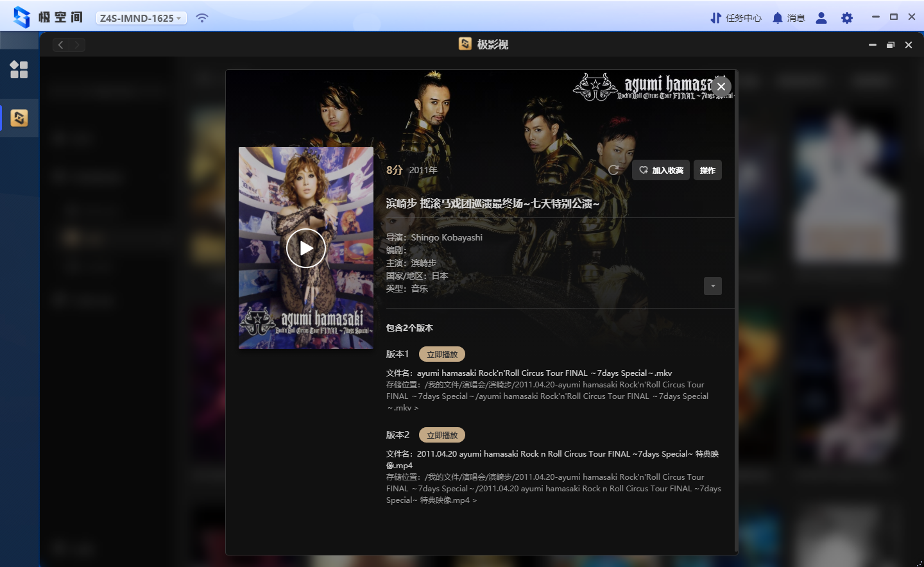Image resolution: width=924 pixels, height=567 pixels.
Task: Open the apps grid icon in sidebar
Action: point(19,69)
